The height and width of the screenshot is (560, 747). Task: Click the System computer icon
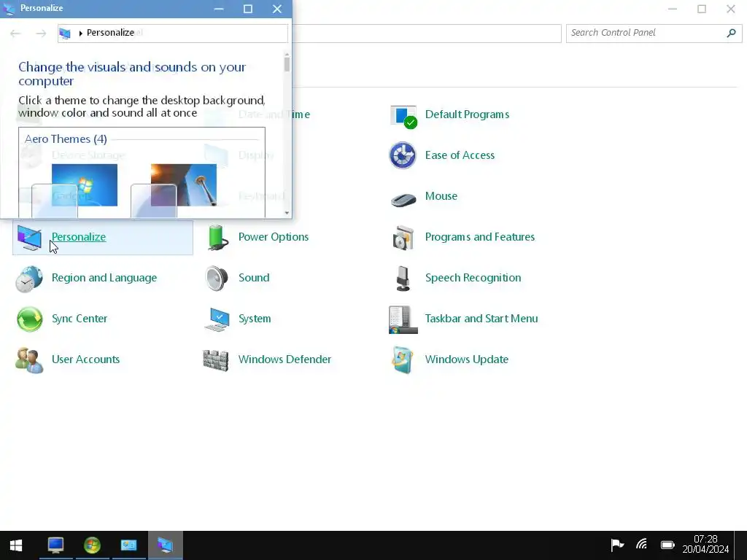(x=217, y=319)
